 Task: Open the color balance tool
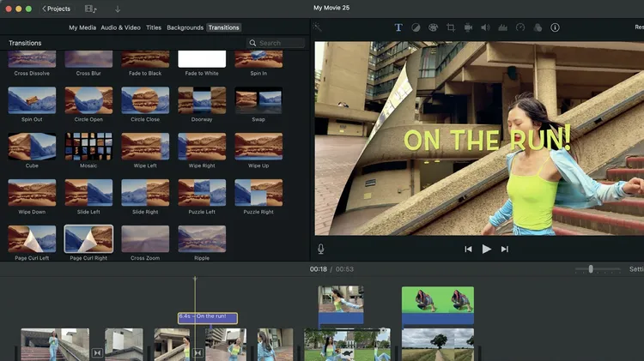click(416, 27)
